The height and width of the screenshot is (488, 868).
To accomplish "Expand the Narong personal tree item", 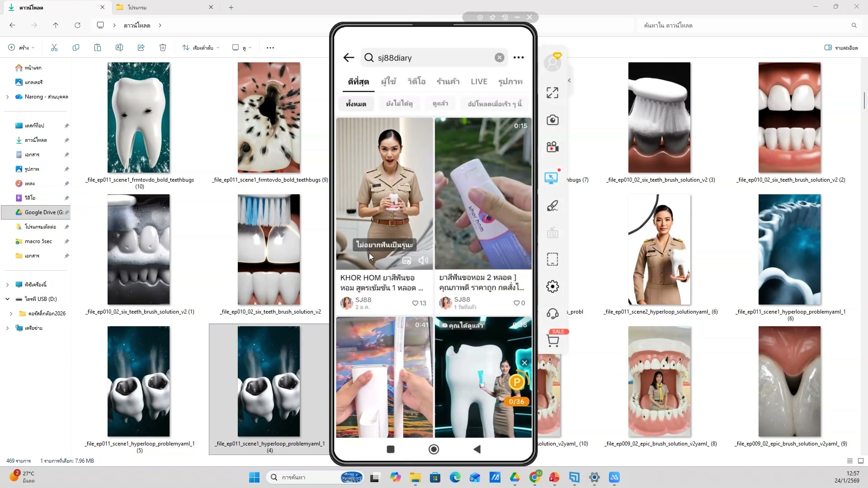I will [x=7, y=97].
